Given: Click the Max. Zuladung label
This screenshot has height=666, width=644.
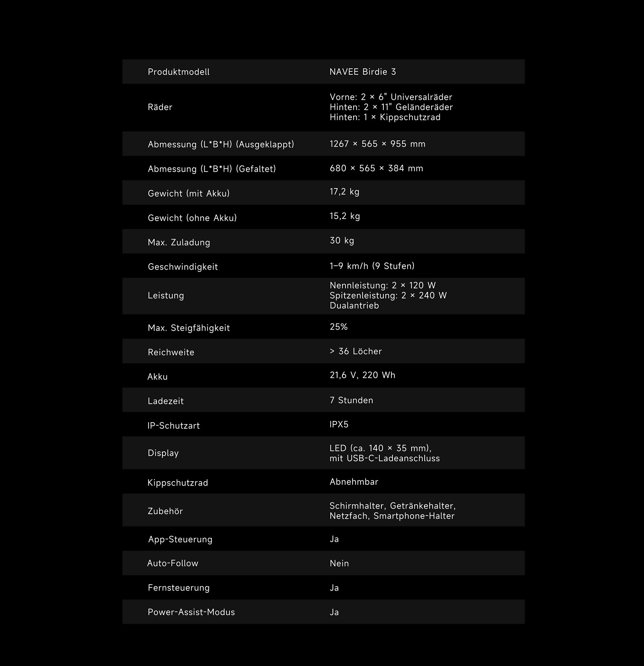Looking at the screenshot, I should (x=179, y=242).
